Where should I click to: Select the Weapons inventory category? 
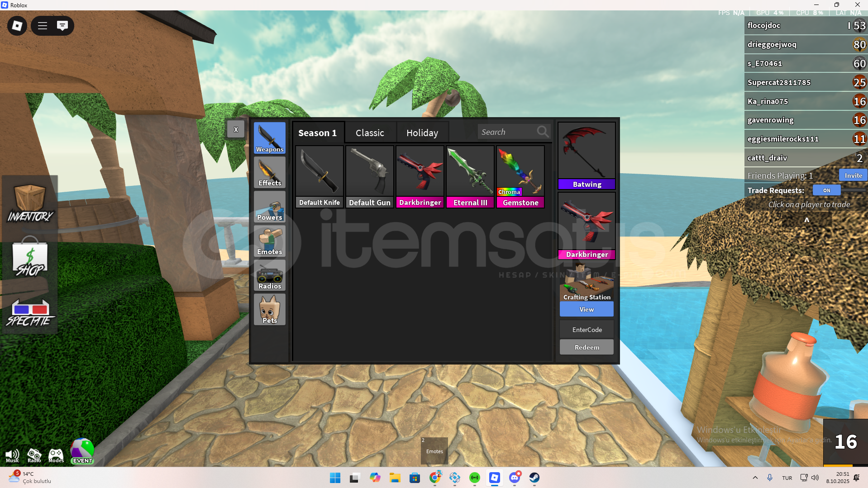(x=270, y=138)
